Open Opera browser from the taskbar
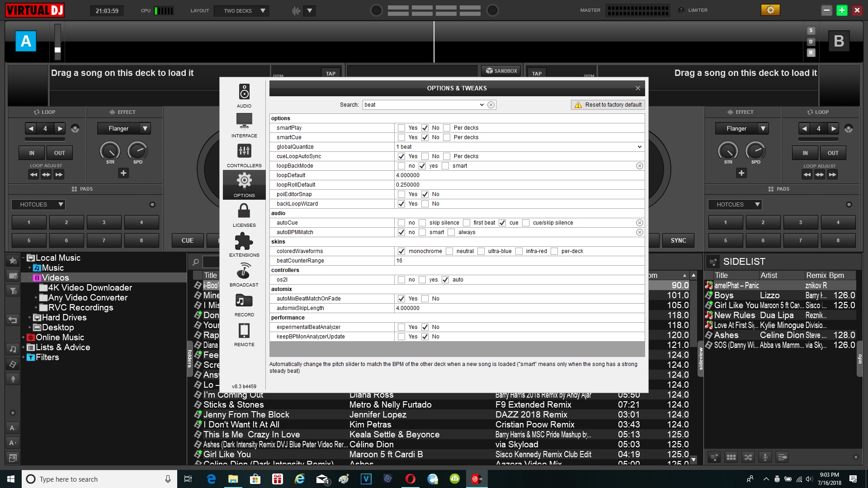The image size is (868, 488). coord(410,479)
